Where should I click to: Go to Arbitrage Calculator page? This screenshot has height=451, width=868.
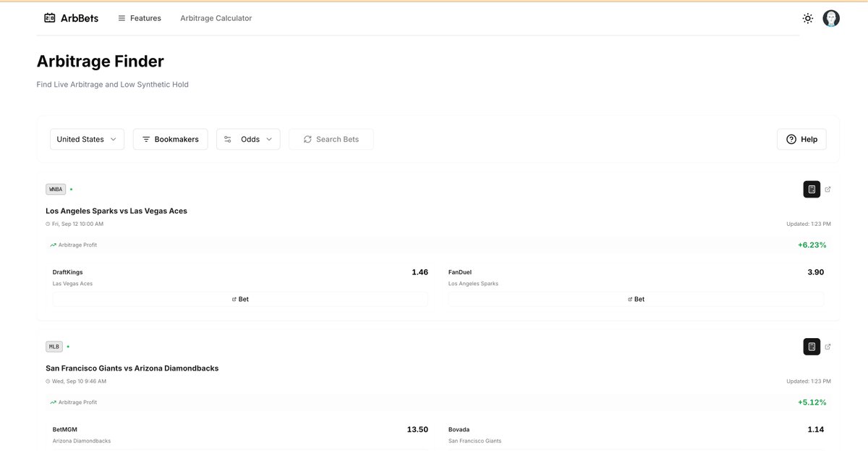[x=216, y=18]
